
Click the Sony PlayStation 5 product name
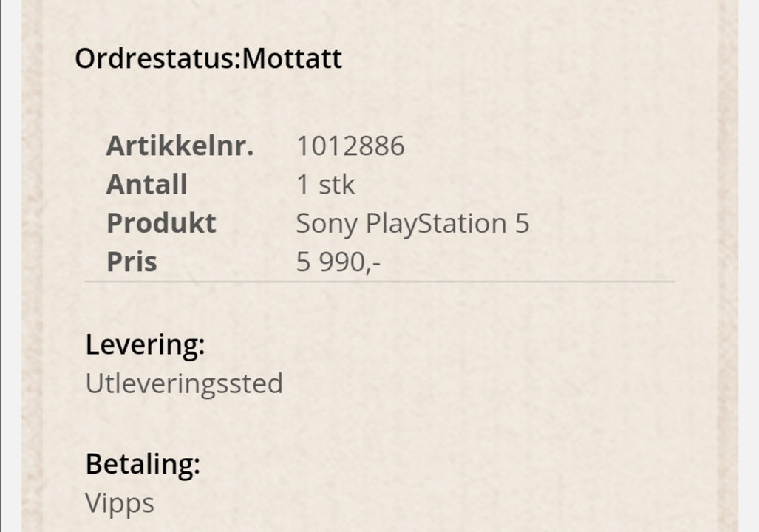[412, 225]
